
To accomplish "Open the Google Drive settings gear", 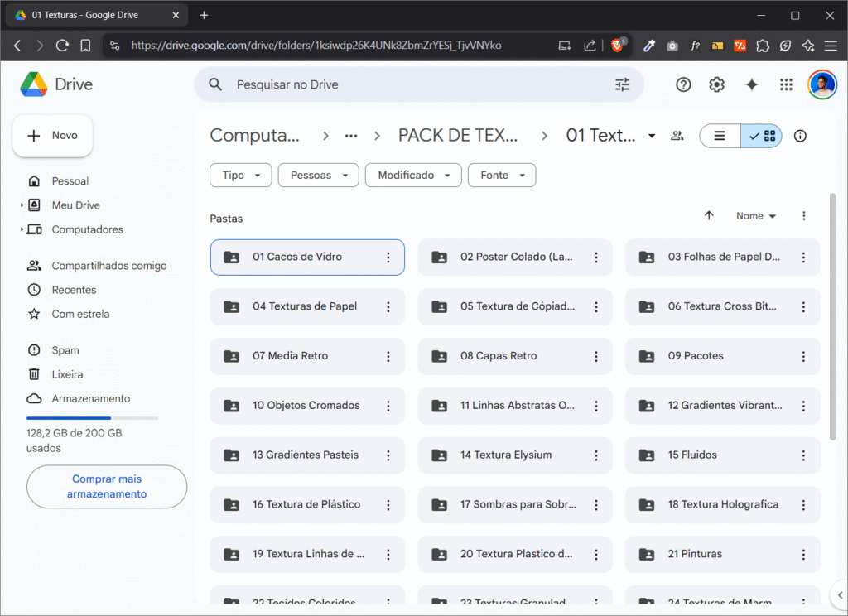I will coord(716,84).
